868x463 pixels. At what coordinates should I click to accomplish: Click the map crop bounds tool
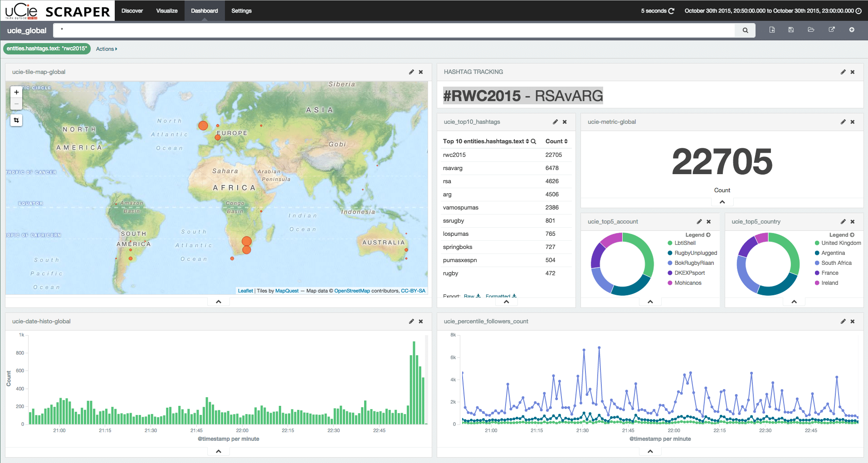click(16, 120)
